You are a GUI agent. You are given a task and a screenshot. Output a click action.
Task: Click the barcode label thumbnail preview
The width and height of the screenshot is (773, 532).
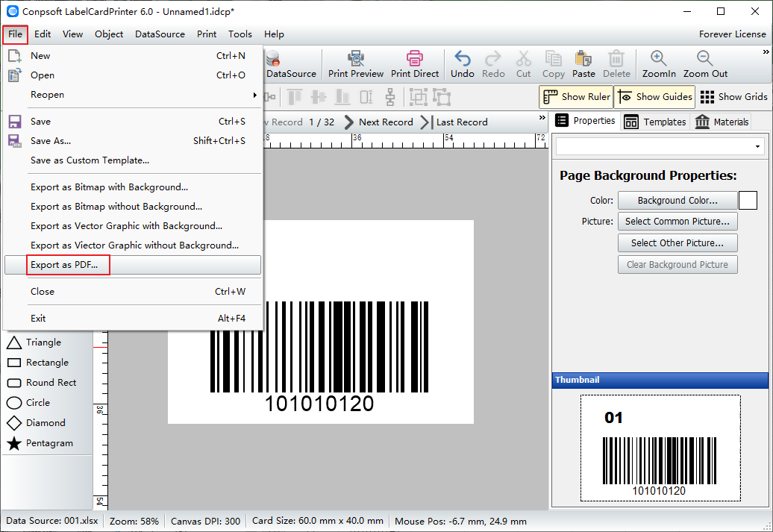(x=660, y=448)
